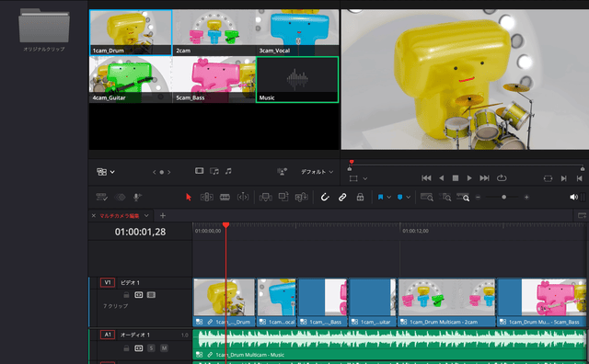Click the multicam angle settings icon
Image resolution: width=589 pixels, height=364 pixels.
coord(282,172)
